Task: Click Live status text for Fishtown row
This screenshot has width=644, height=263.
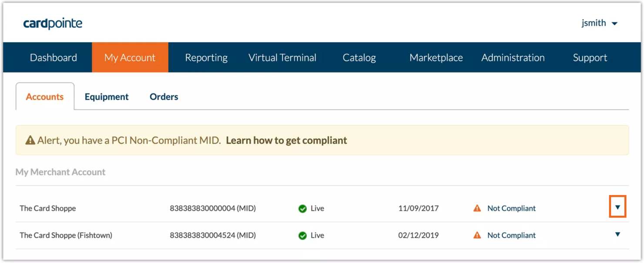Action: (317, 235)
